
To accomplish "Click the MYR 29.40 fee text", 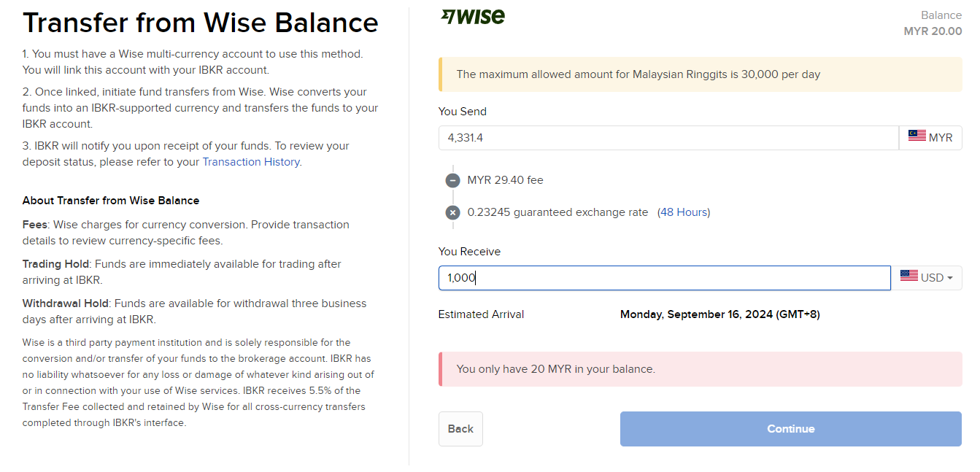I will (x=505, y=180).
